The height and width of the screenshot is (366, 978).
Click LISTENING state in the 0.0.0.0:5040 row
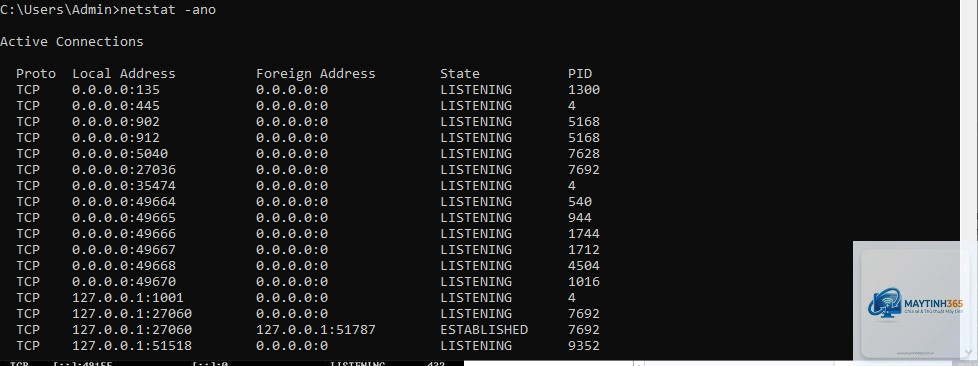click(476, 154)
